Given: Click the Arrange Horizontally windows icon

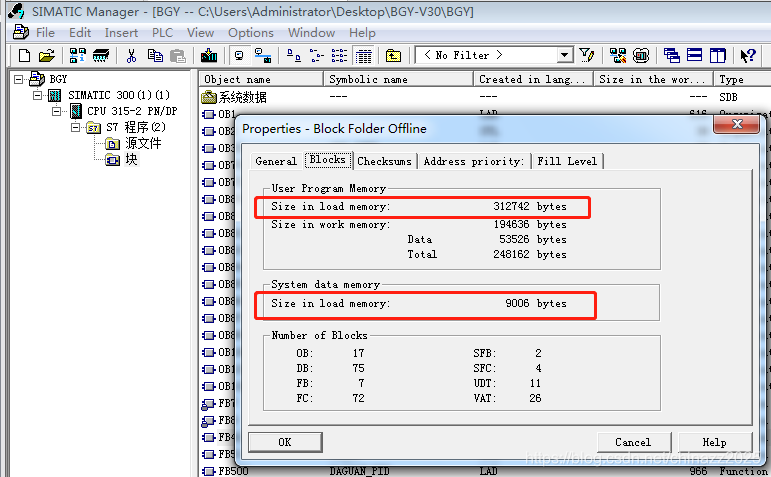Looking at the screenshot, I should point(694,56).
